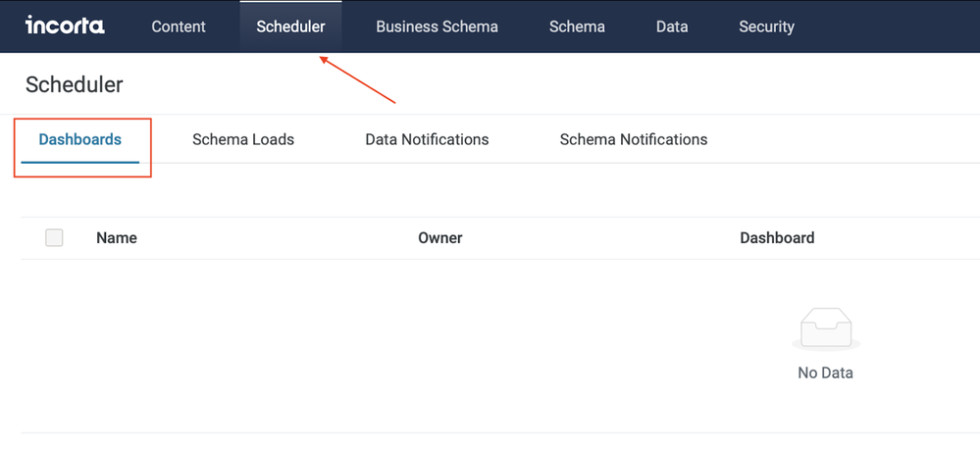Click the Dashboard column header
The image size is (980, 451).
pyautogui.click(x=777, y=237)
